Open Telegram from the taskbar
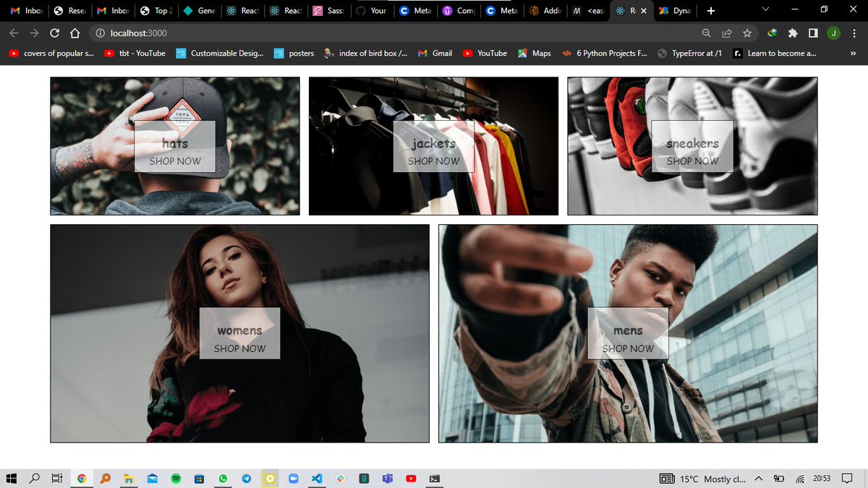Viewport: 868px width, 488px height. [246, 479]
